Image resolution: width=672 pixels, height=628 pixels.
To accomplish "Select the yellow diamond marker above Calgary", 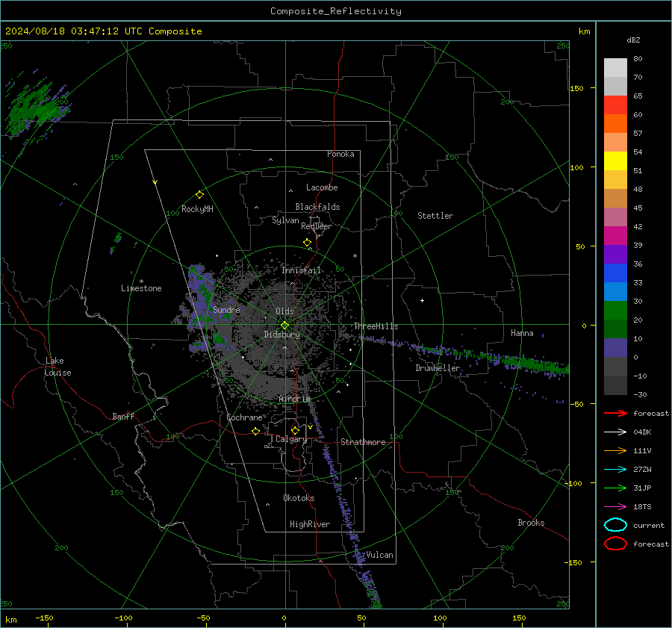I will click(295, 430).
